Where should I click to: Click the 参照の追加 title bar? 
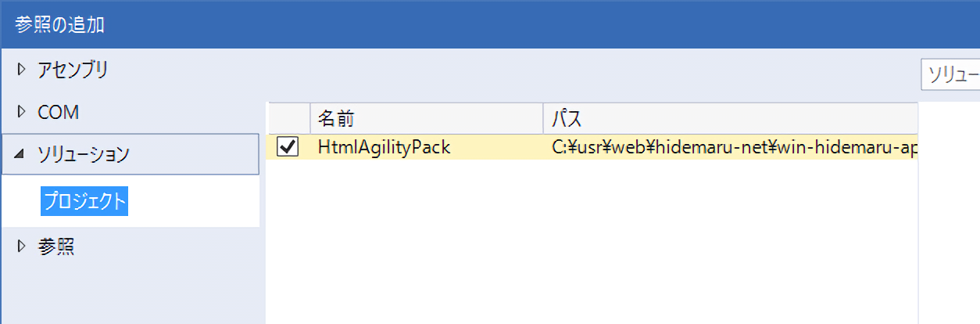(x=469, y=23)
